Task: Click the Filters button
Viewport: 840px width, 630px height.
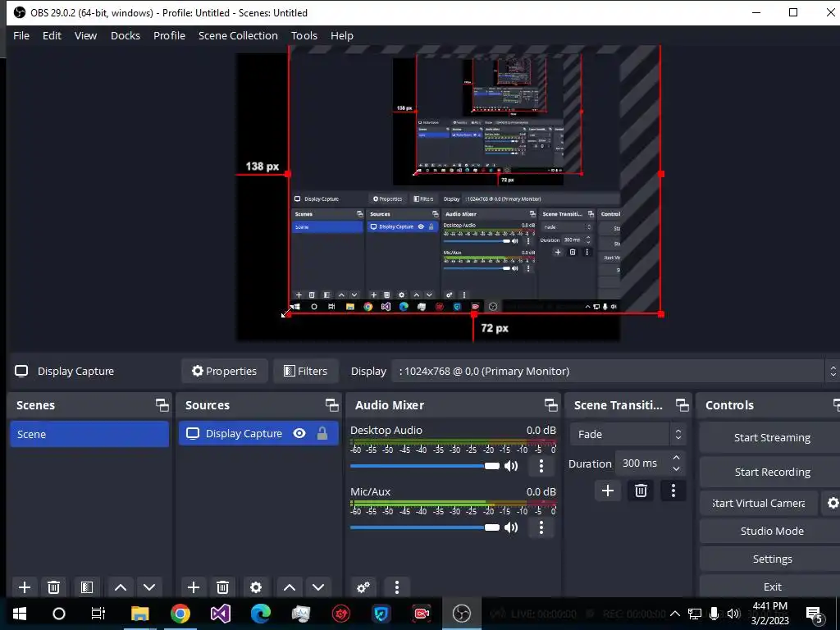Action: click(306, 372)
